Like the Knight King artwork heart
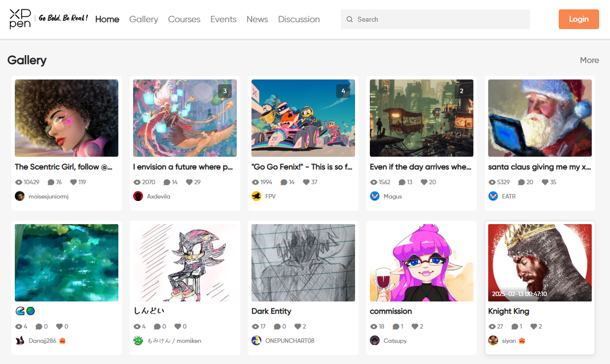Screen dimensions: 610x364 click(533, 327)
